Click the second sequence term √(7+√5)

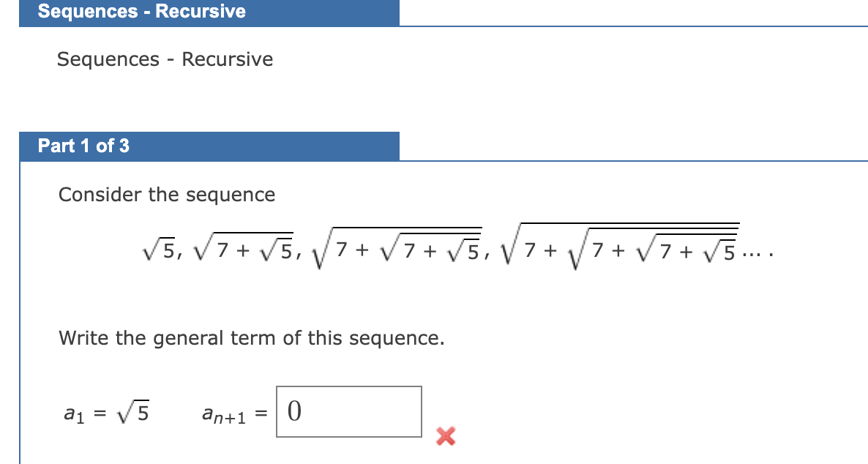[x=244, y=251]
